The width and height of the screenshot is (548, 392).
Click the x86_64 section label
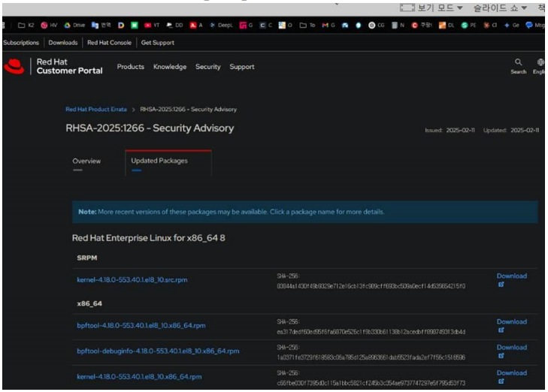click(89, 303)
